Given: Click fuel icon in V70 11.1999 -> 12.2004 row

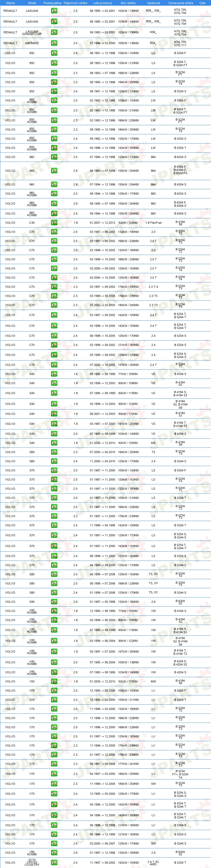Looking at the screenshot, I should (54, 784).
